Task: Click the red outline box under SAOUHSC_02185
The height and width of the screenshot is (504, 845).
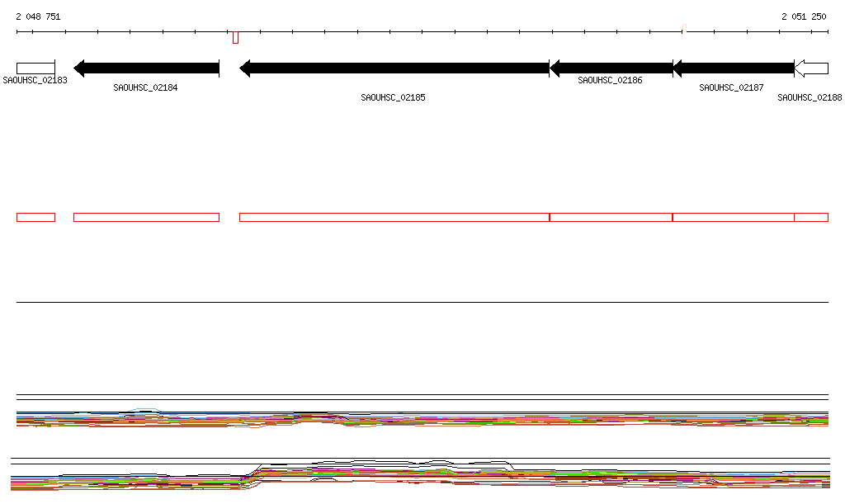Action: click(394, 218)
